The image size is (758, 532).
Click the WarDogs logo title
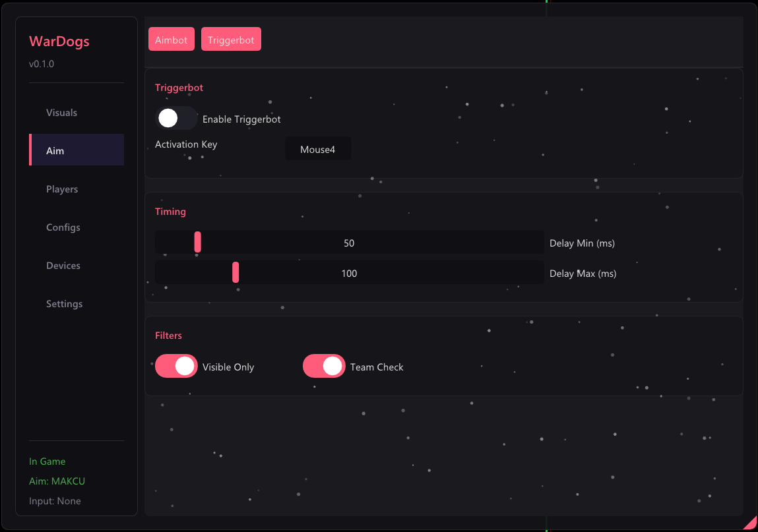59,42
